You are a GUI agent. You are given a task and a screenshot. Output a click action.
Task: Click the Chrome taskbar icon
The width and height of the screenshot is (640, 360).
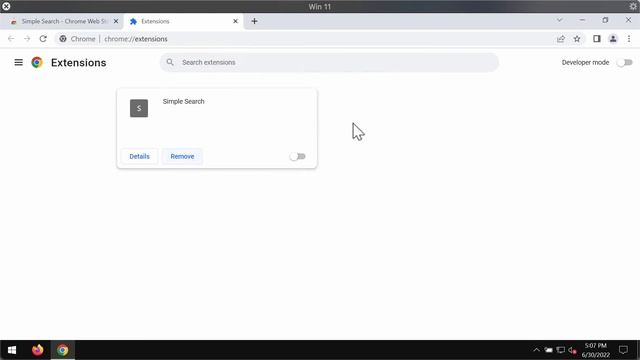pos(62,350)
